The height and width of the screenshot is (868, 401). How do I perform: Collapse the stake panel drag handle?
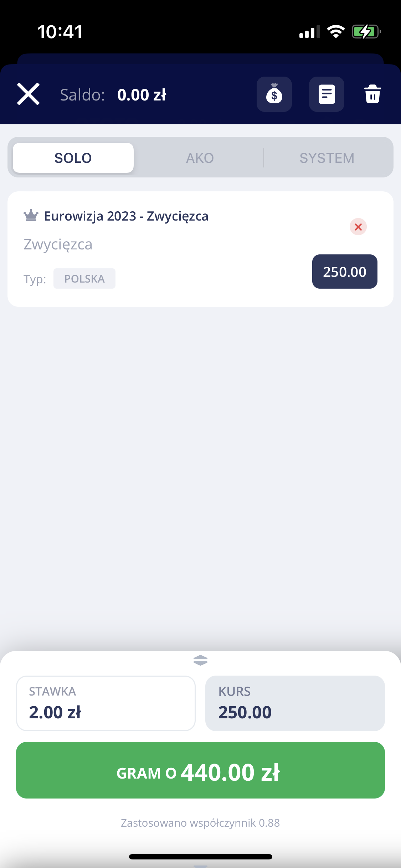click(200, 660)
